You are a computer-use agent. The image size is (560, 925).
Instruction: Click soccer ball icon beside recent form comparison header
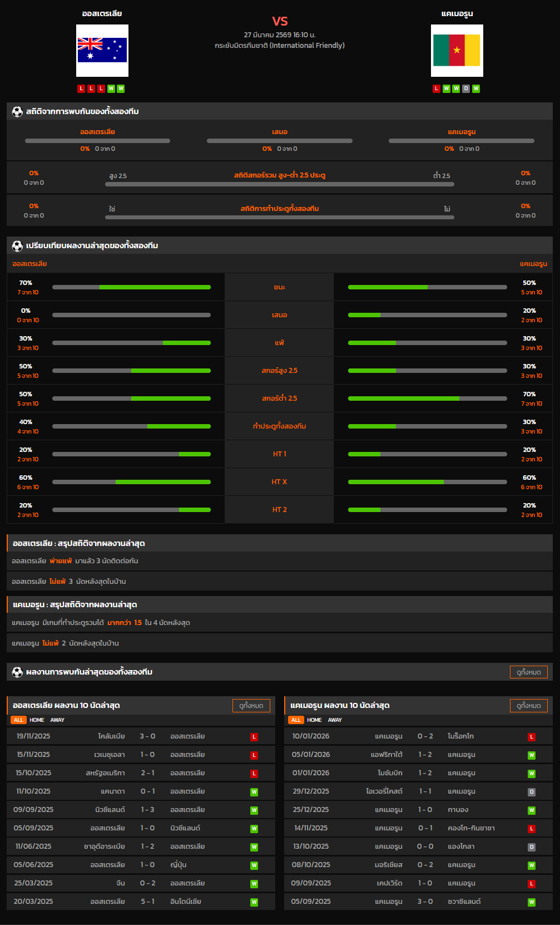pyautogui.click(x=17, y=246)
